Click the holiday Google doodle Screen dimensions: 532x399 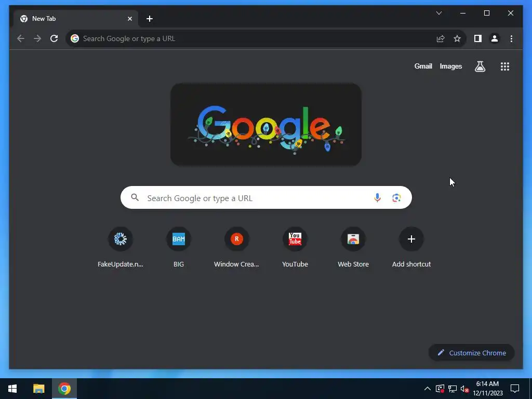[x=266, y=125]
